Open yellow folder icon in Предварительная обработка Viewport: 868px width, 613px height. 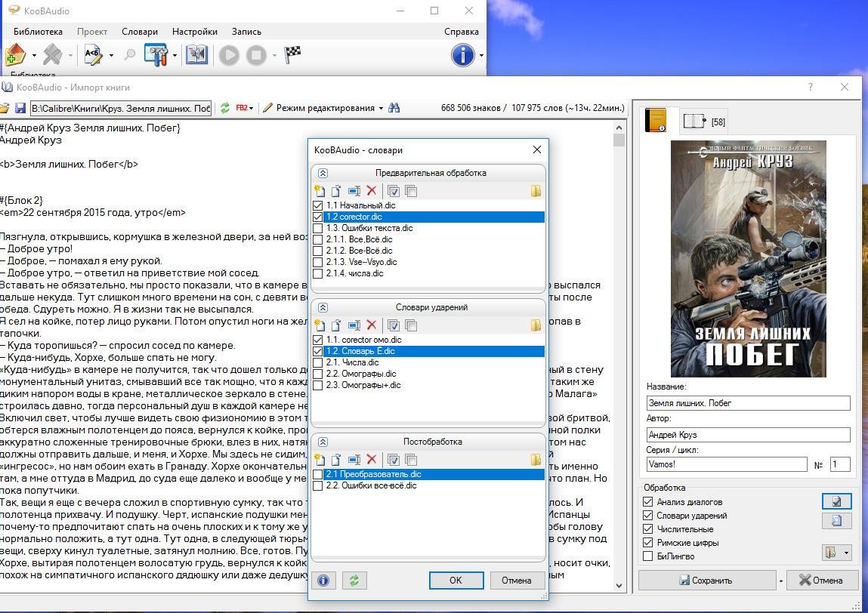[x=536, y=191]
